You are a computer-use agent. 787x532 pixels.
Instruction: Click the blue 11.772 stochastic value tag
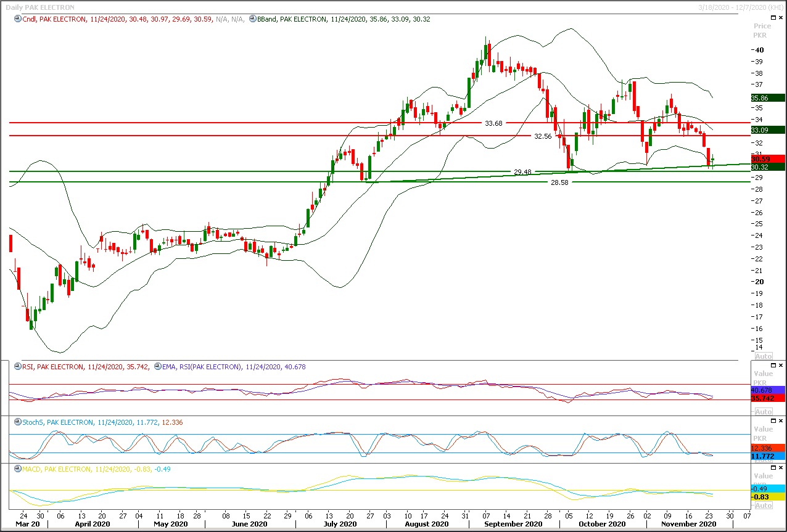(767, 456)
